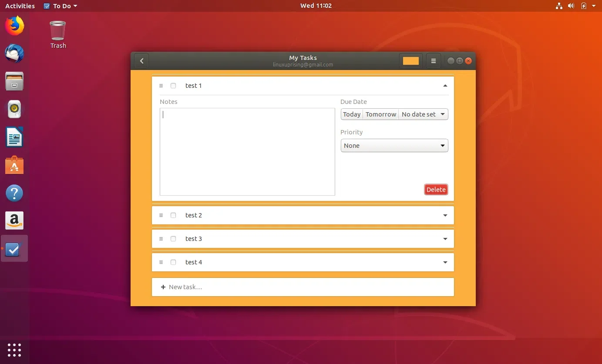This screenshot has width=602, height=364.
Task: Open the system menu arrow in top bar
Action: coord(594,6)
